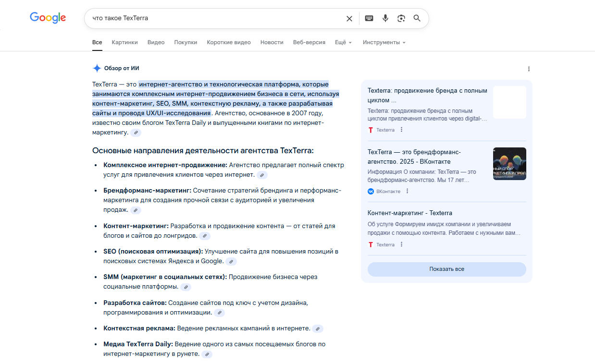The width and height of the screenshot is (595, 364).
Task: Clear the search query with X icon
Action: point(349,18)
